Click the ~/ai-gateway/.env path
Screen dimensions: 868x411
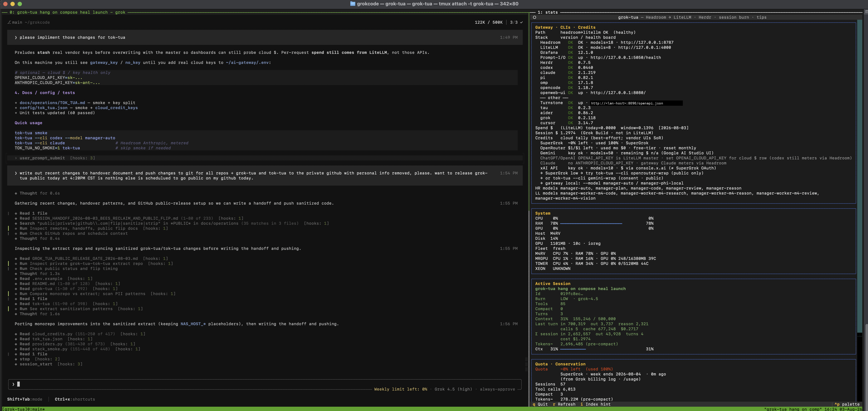[x=247, y=63]
